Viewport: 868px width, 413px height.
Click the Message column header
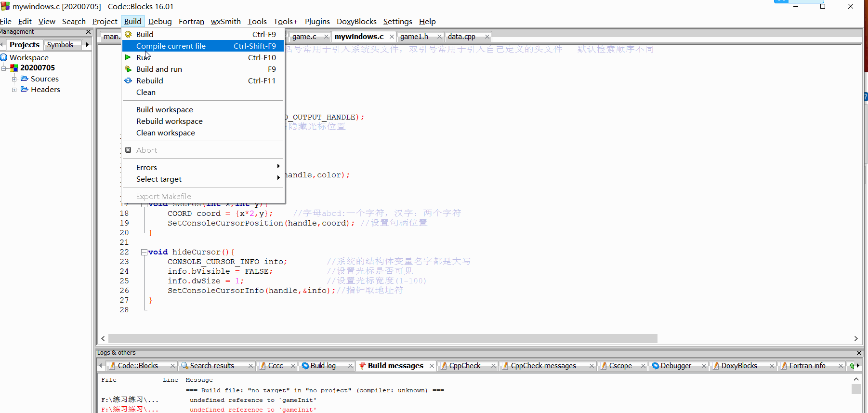pyautogui.click(x=199, y=380)
